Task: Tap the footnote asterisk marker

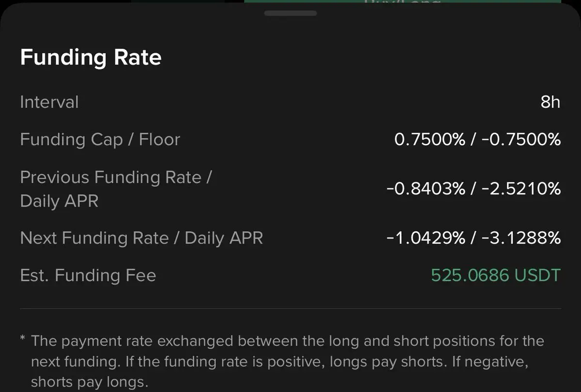Action: tap(23, 338)
